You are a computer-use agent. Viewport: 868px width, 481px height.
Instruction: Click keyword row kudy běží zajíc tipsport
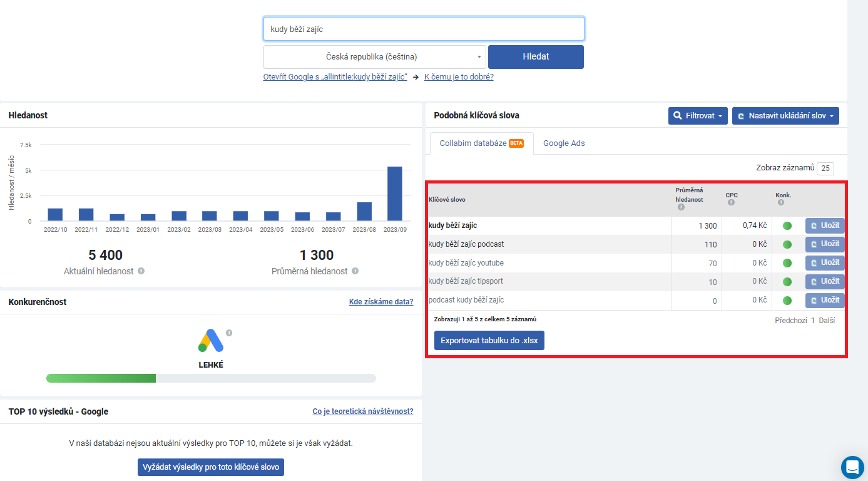466,282
